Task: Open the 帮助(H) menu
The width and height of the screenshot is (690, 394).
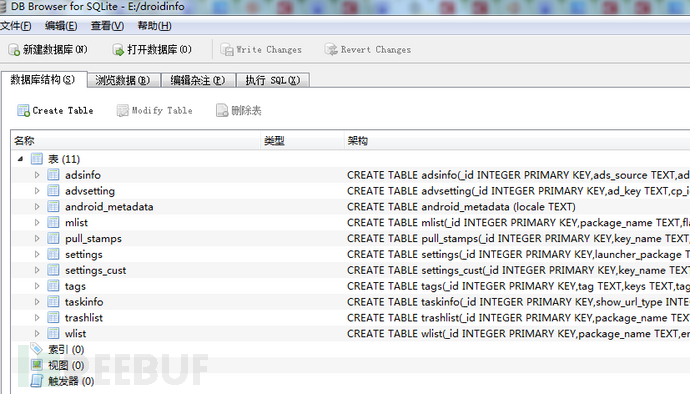Action: [154, 26]
